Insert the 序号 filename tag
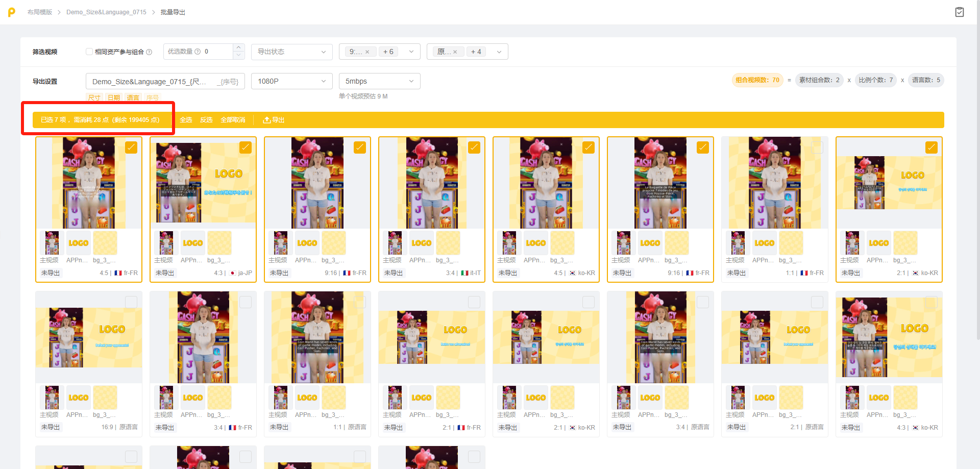 coord(152,97)
